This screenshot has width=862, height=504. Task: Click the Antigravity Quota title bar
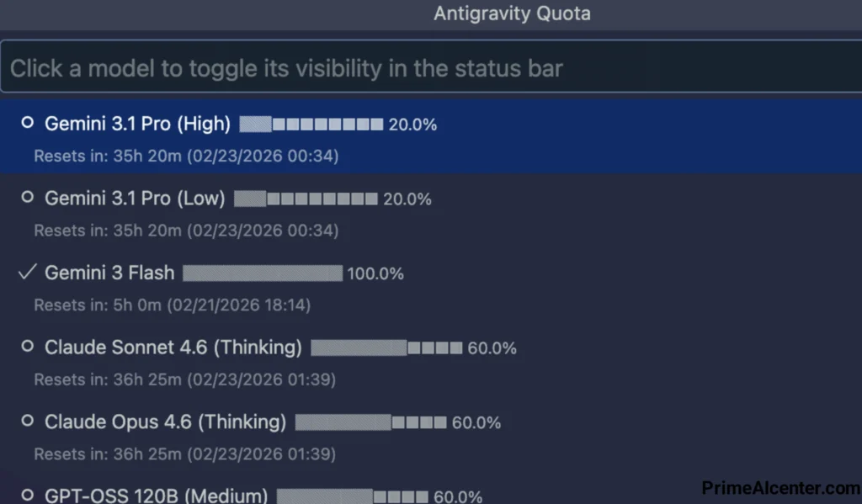[512, 13]
